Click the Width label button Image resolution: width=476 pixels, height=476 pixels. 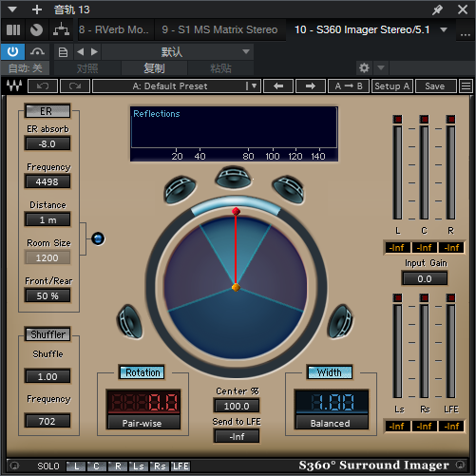coord(330,372)
